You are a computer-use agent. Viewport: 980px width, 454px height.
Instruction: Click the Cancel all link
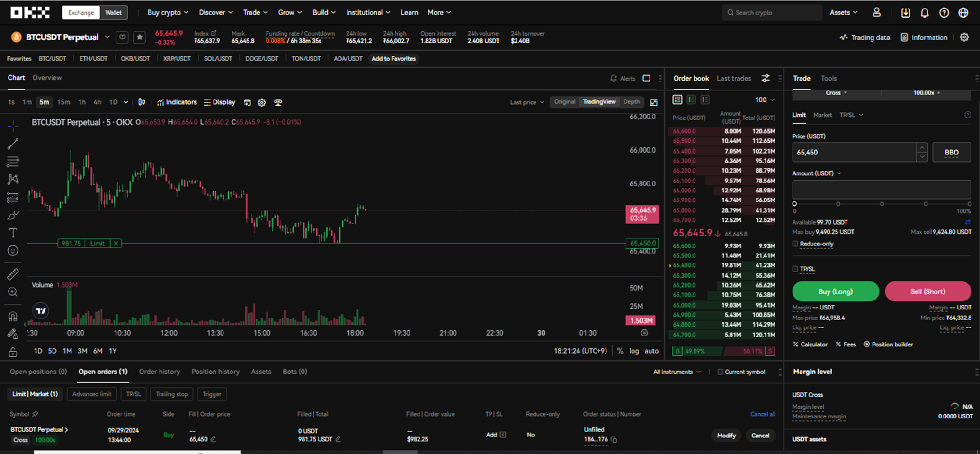763,414
